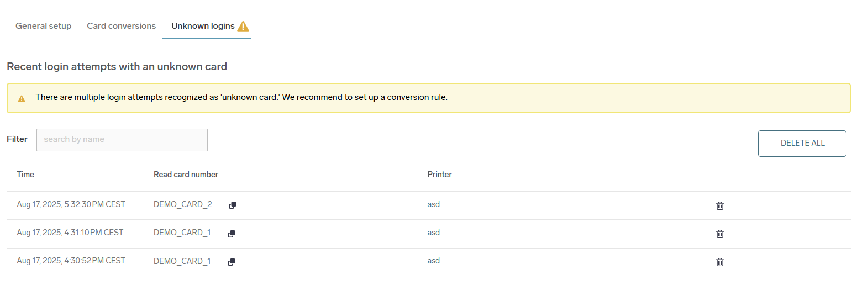The image size is (868, 301).
Task: Remove the 4:30:52 PM login attempt
Action: [720, 262]
